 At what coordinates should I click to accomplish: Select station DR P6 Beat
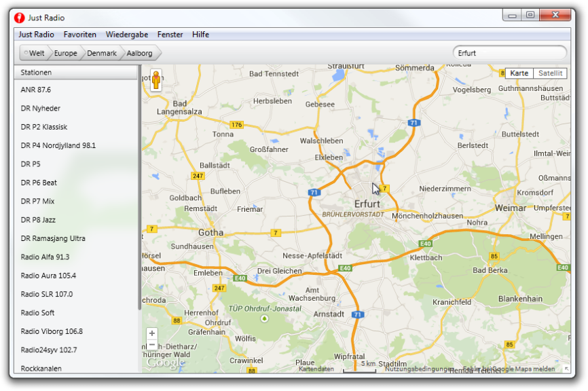point(39,183)
